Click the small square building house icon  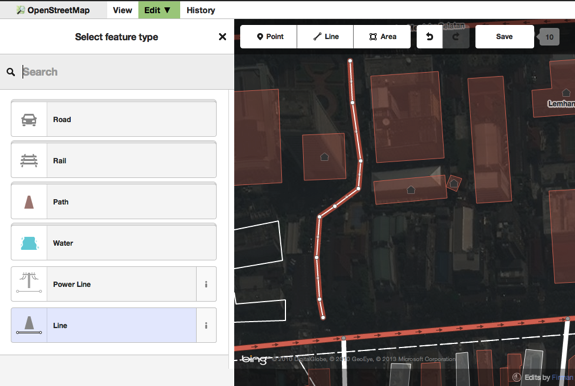[324, 157]
